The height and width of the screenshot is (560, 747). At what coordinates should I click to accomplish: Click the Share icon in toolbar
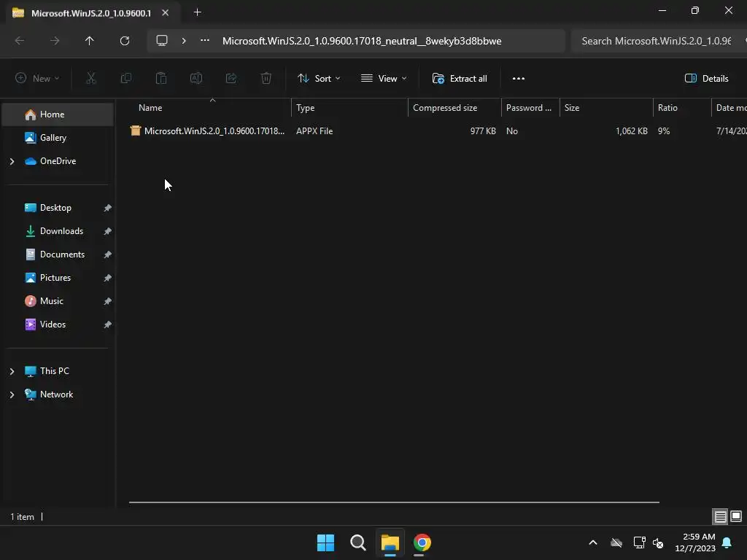(231, 79)
